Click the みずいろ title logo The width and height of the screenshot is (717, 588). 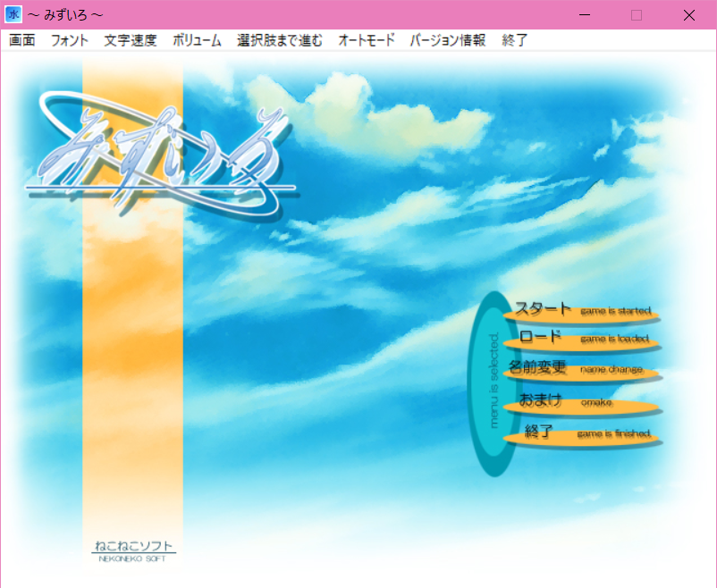click(161, 155)
